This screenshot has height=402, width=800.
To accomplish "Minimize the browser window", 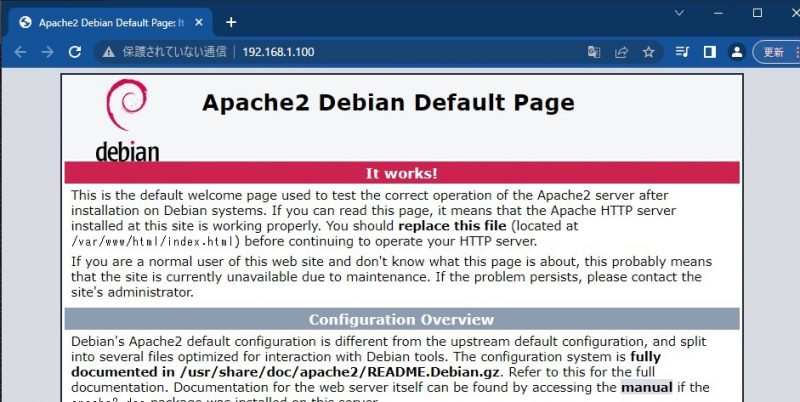I will (718, 13).
